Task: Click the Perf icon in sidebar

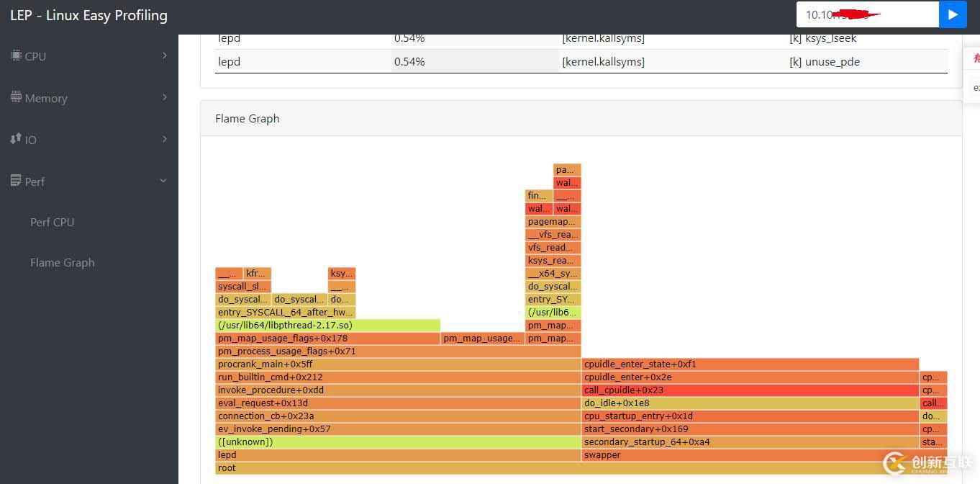Action: (x=16, y=181)
